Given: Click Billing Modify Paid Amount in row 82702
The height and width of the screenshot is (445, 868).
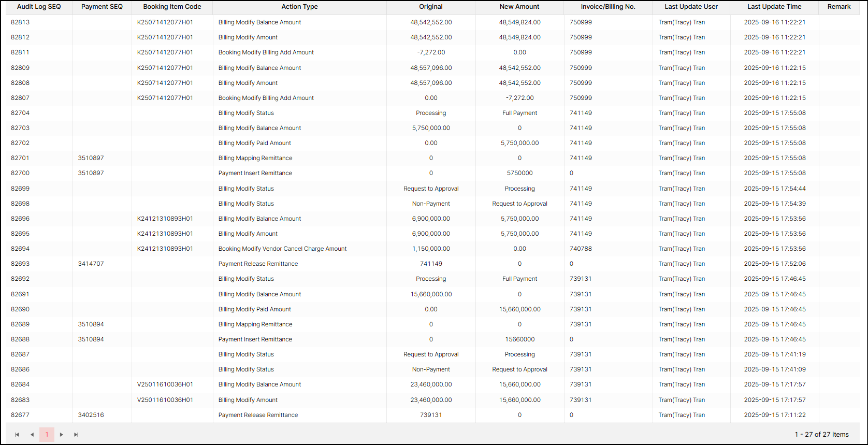Looking at the screenshot, I should click(x=255, y=143).
